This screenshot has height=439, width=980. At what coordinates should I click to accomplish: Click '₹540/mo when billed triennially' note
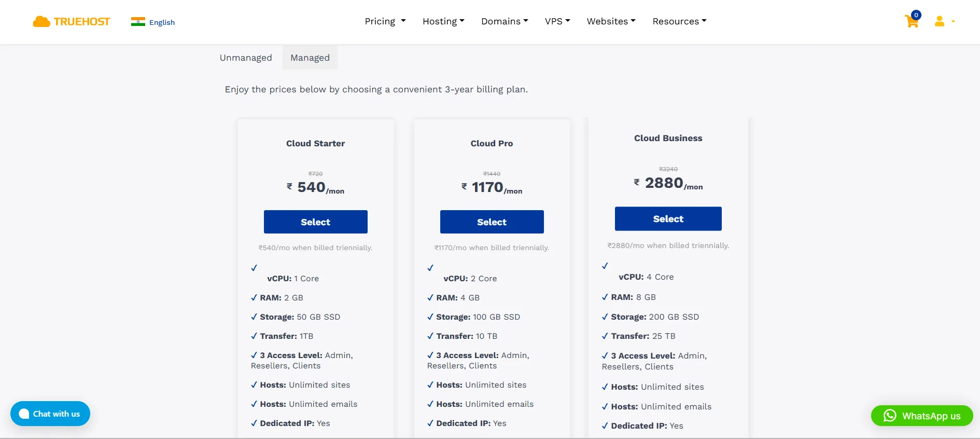(316, 248)
